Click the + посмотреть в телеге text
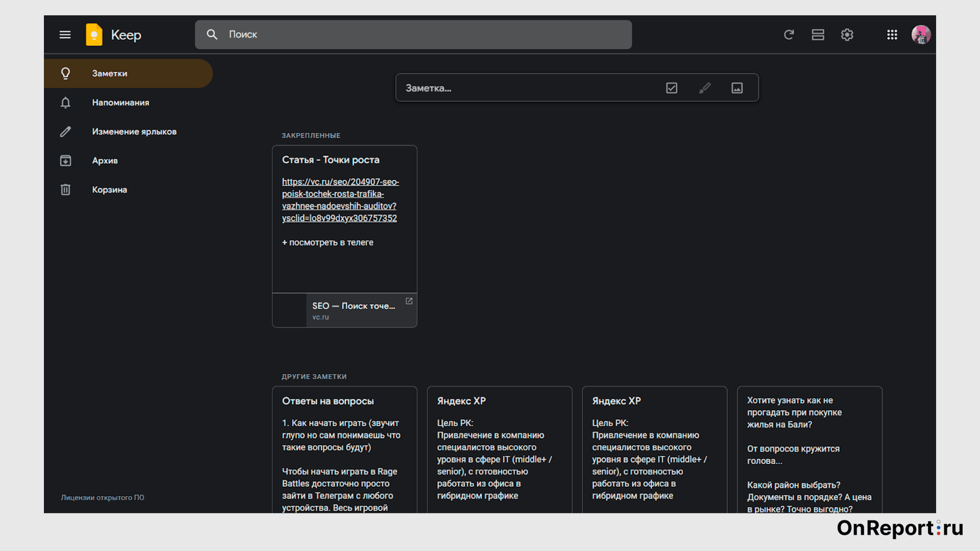 tap(328, 242)
